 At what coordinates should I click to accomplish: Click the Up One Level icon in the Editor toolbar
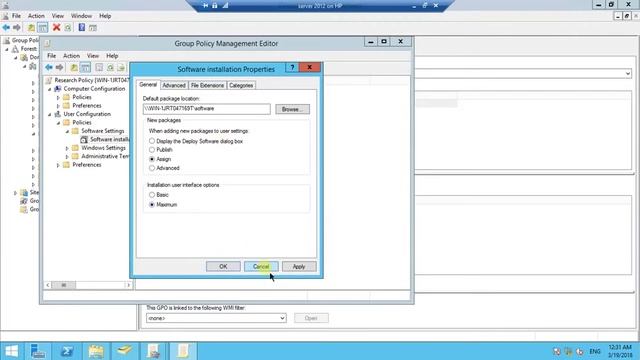tap(74, 67)
